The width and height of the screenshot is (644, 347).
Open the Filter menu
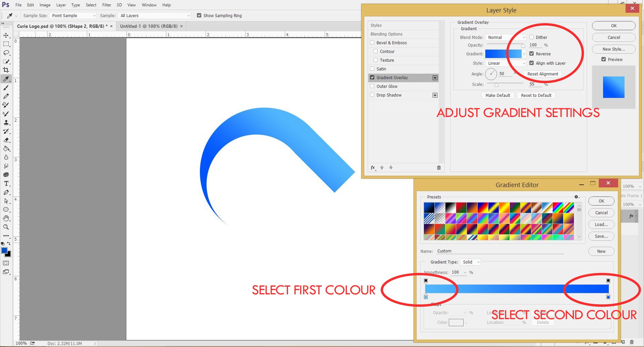(107, 5)
